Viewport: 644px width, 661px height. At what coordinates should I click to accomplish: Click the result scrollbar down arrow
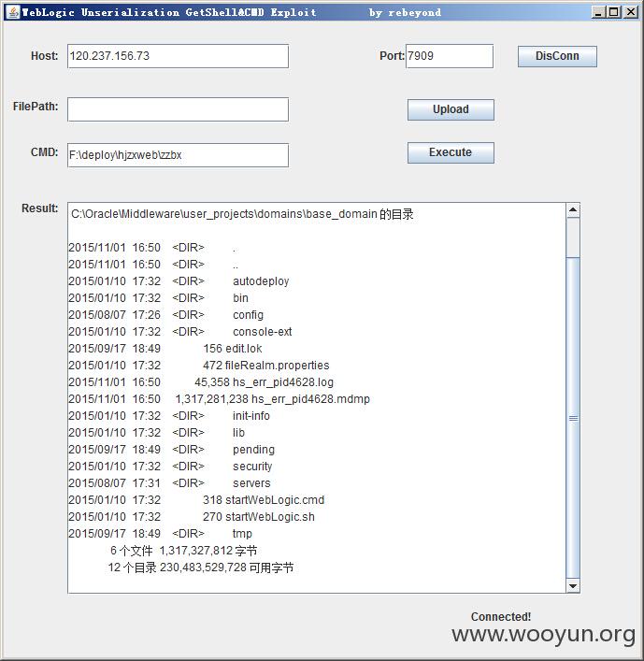pos(573,586)
